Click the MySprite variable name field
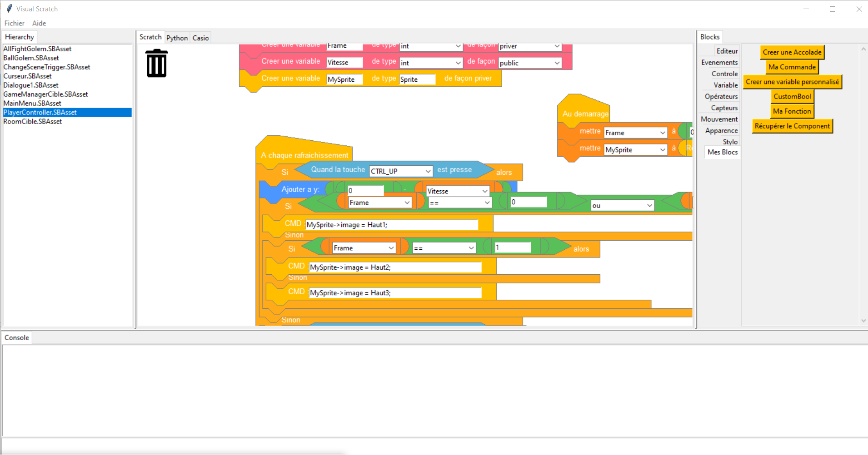868x455 pixels. pyautogui.click(x=345, y=79)
